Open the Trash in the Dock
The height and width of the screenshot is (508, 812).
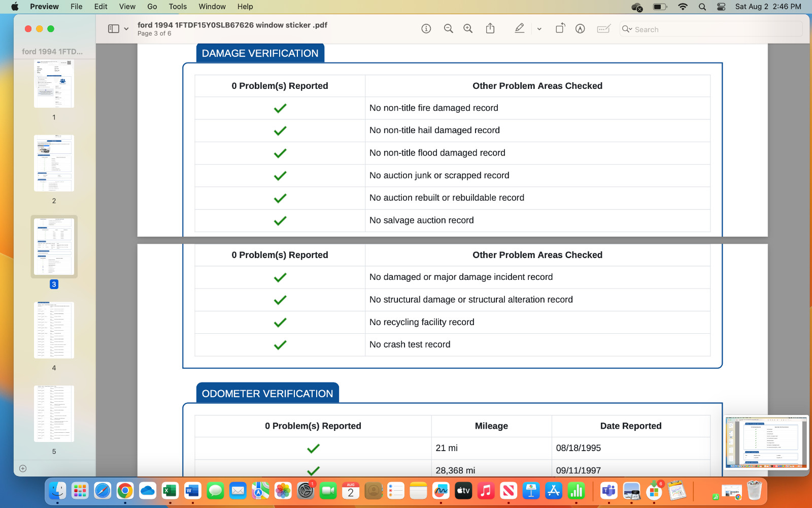754,491
